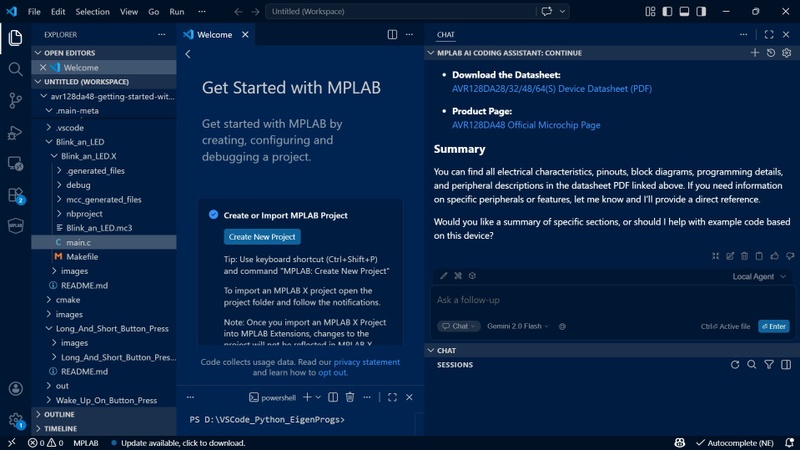This screenshot has height=450, width=800.
Task: Start a new chat with plus icon
Action: 755,53
